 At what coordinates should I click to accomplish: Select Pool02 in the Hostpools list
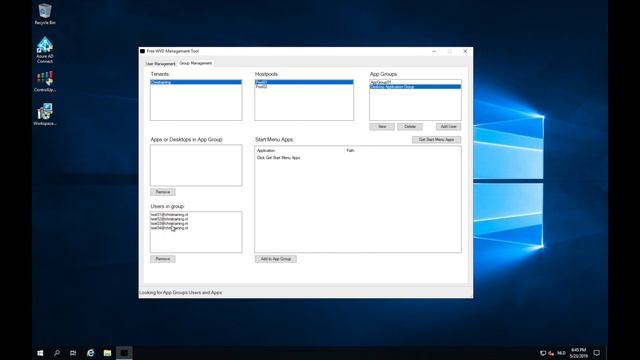click(304, 87)
